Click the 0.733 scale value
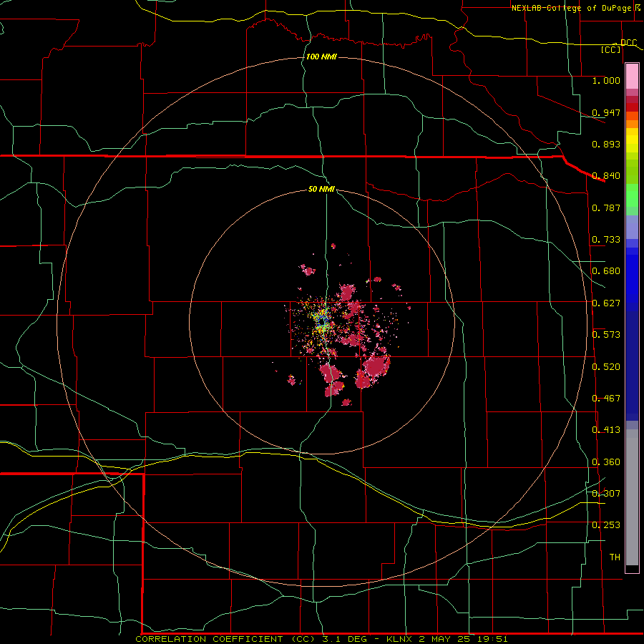This screenshot has height=644, width=644. pyautogui.click(x=606, y=240)
